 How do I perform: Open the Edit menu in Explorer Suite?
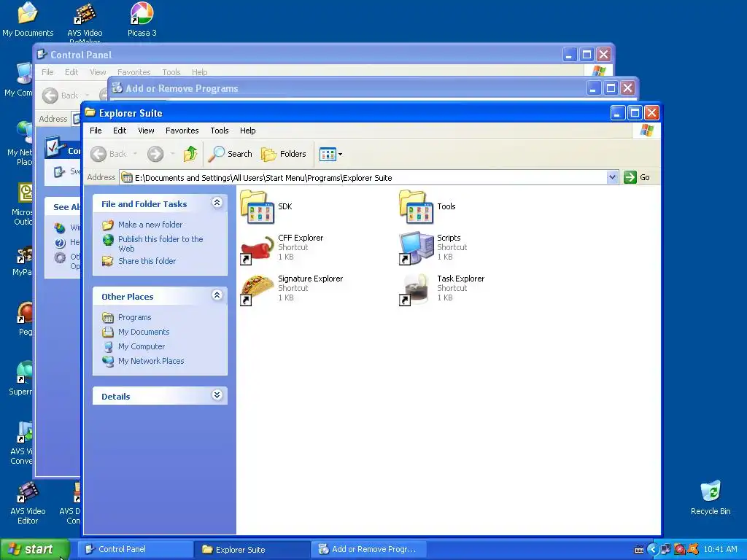pos(120,131)
